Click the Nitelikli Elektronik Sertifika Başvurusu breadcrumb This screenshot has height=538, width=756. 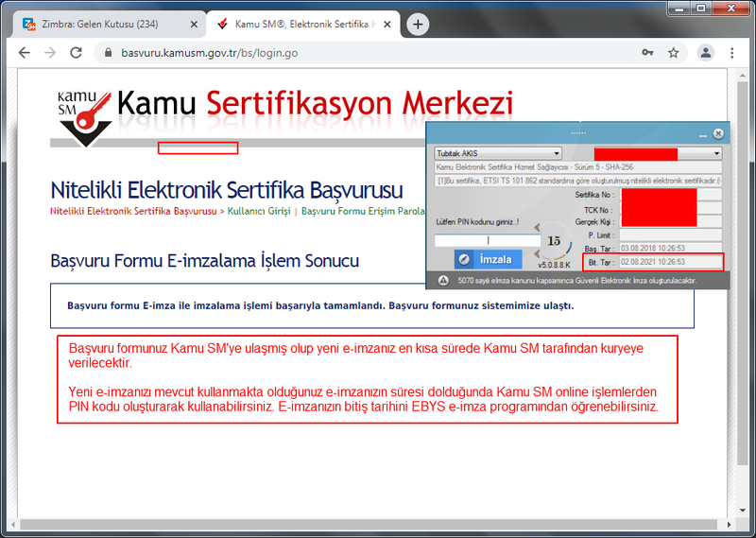coord(132,211)
